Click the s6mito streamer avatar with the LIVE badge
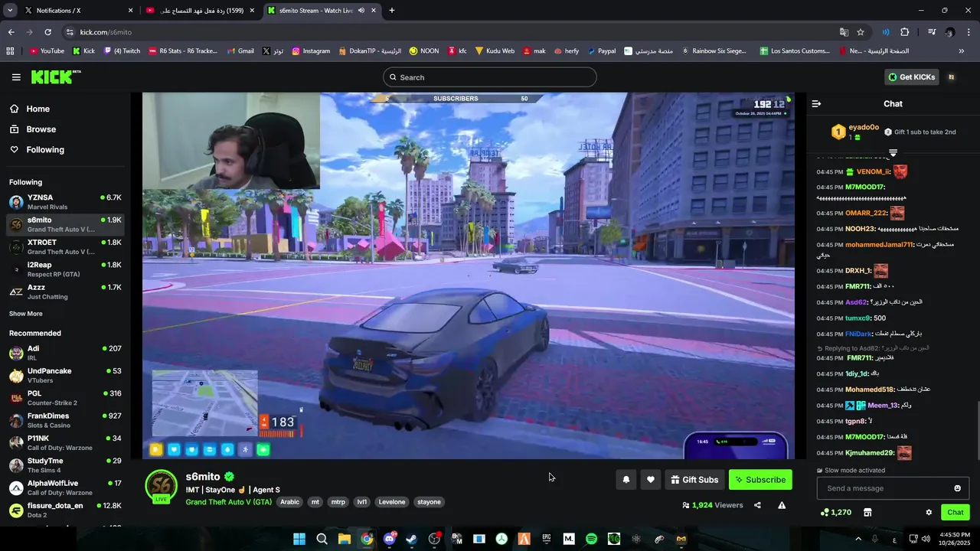Image resolution: width=980 pixels, height=551 pixels. (x=162, y=487)
